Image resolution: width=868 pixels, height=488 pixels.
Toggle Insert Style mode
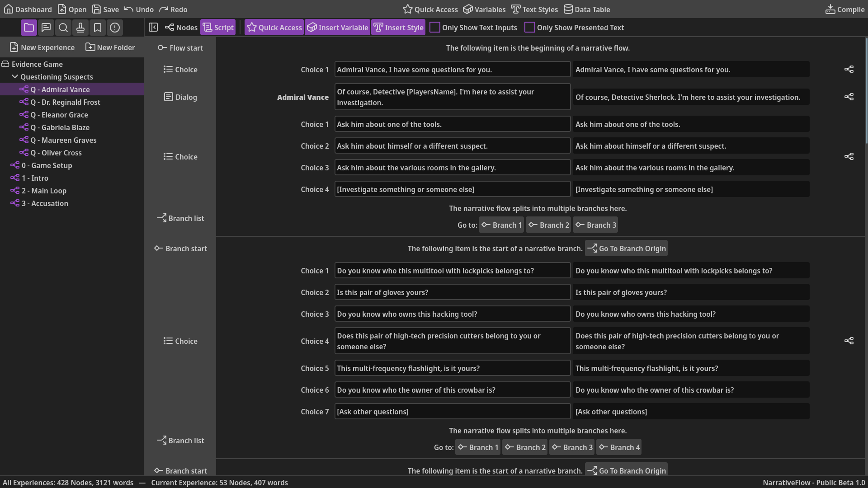(x=398, y=27)
